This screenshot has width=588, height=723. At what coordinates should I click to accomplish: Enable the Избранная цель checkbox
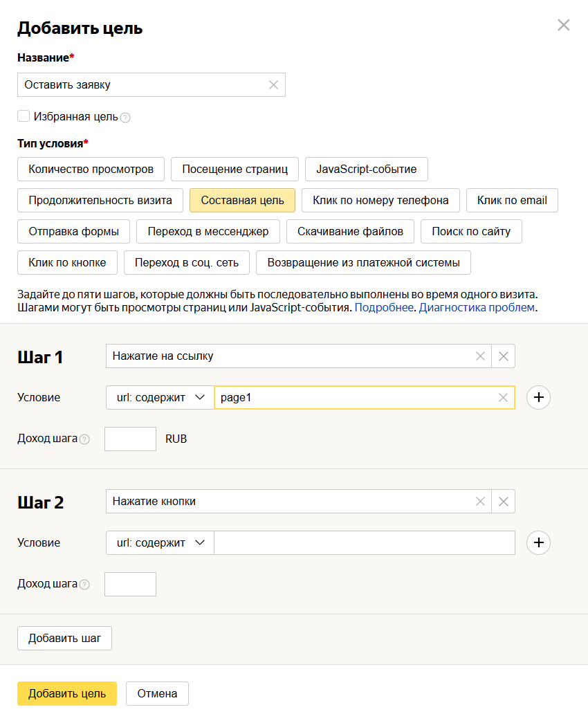coord(24,116)
